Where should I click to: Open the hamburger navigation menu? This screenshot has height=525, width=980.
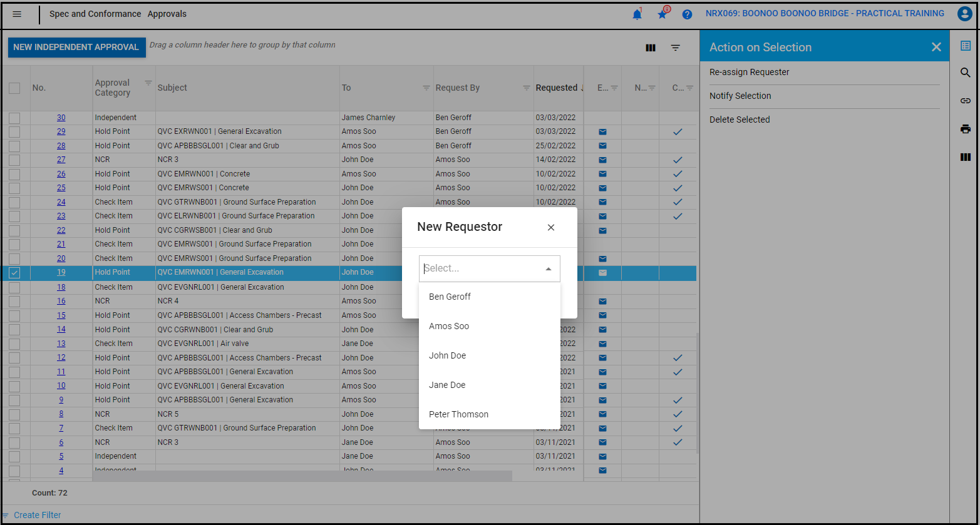17,14
